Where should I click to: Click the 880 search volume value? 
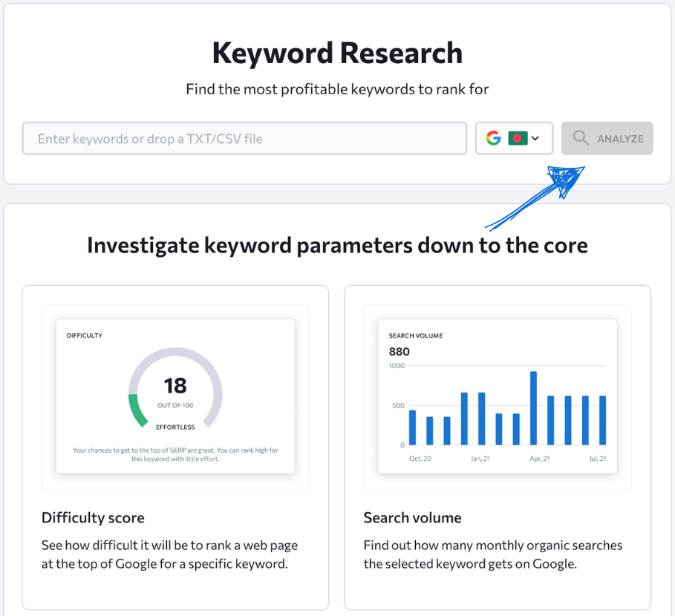pyautogui.click(x=399, y=351)
